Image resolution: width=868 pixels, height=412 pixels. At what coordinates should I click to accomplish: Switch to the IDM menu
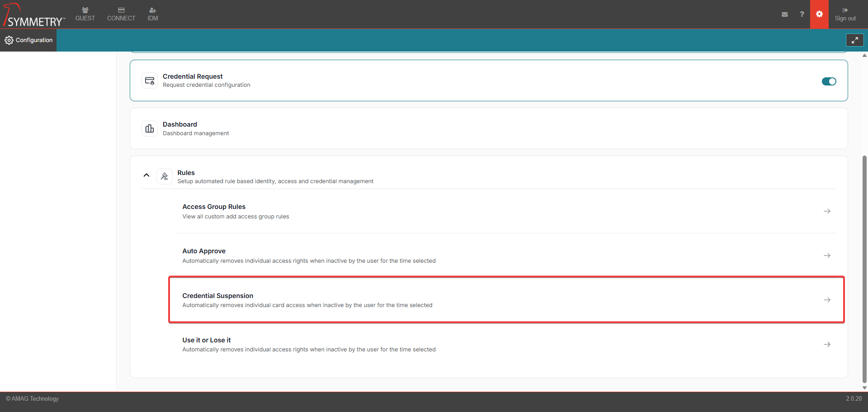pos(153,14)
